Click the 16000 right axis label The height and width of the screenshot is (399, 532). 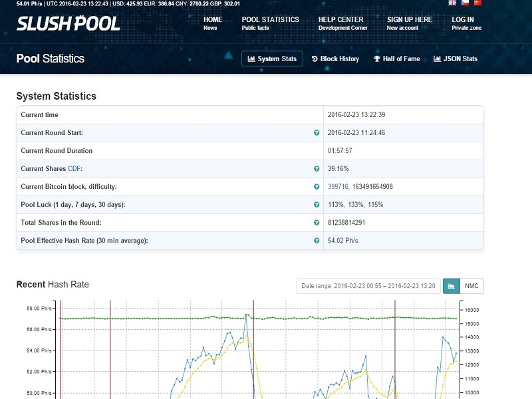click(472, 310)
